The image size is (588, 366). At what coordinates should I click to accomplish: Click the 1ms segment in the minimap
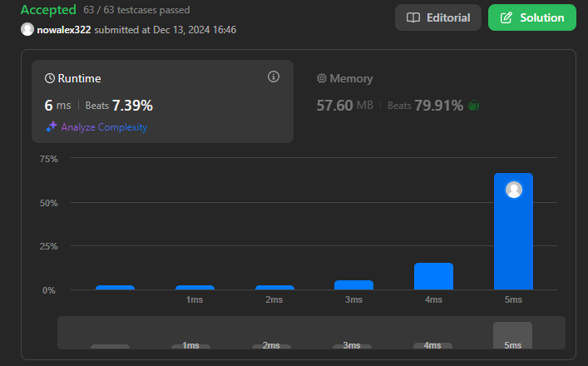click(190, 345)
